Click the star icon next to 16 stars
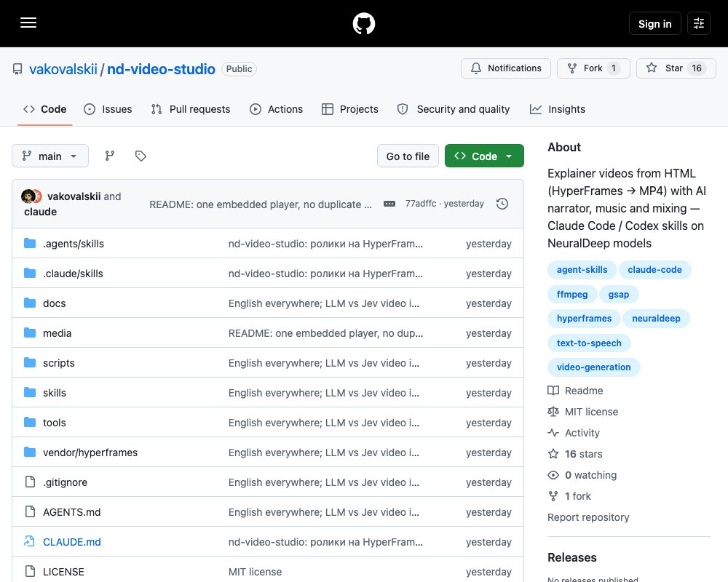The width and height of the screenshot is (728, 582). (x=553, y=453)
